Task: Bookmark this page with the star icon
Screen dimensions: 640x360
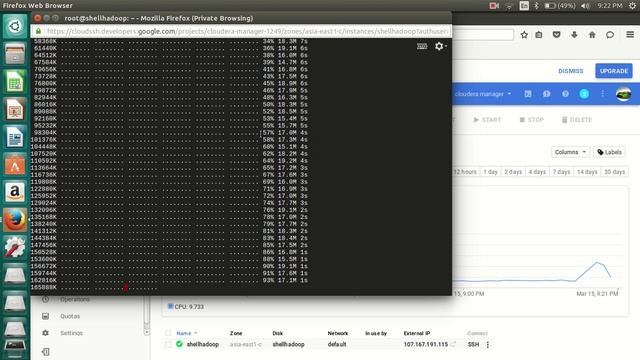Action: tap(524, 35)
